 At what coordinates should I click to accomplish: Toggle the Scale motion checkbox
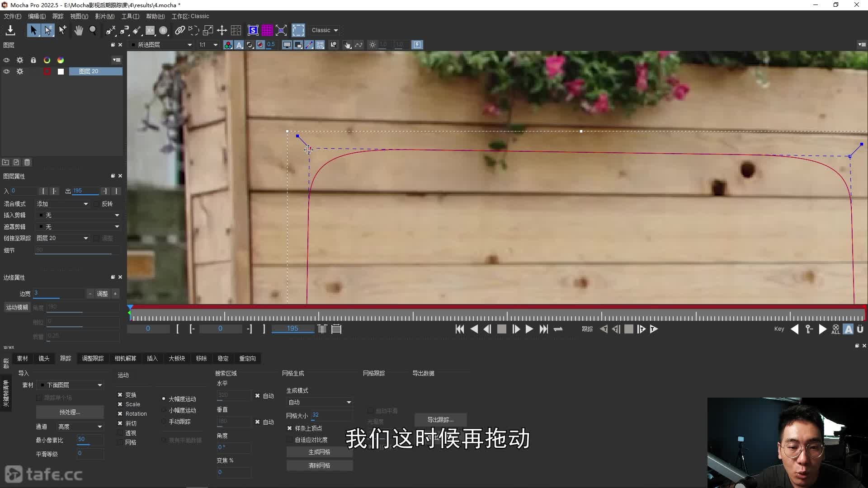[x=120, y=404]
